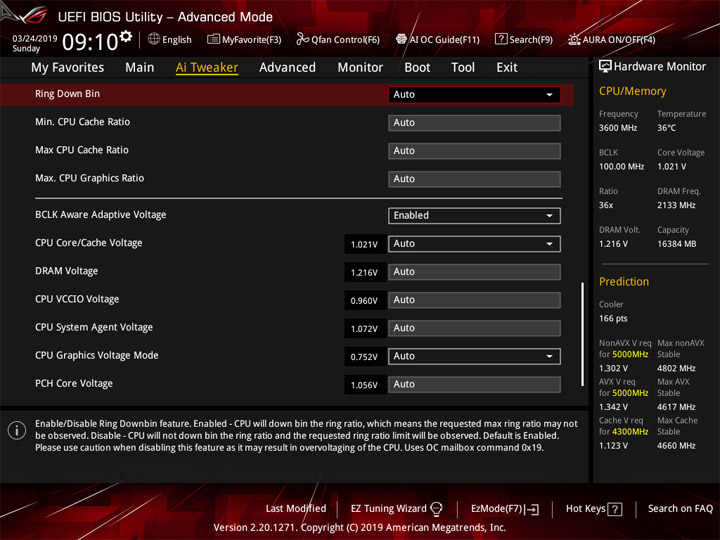
Task: Go to Advanced tab
Action: pos(287,67)
